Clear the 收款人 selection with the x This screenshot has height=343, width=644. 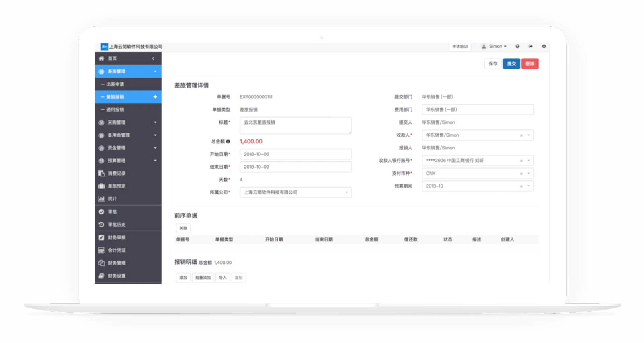[x=521, y=135]
